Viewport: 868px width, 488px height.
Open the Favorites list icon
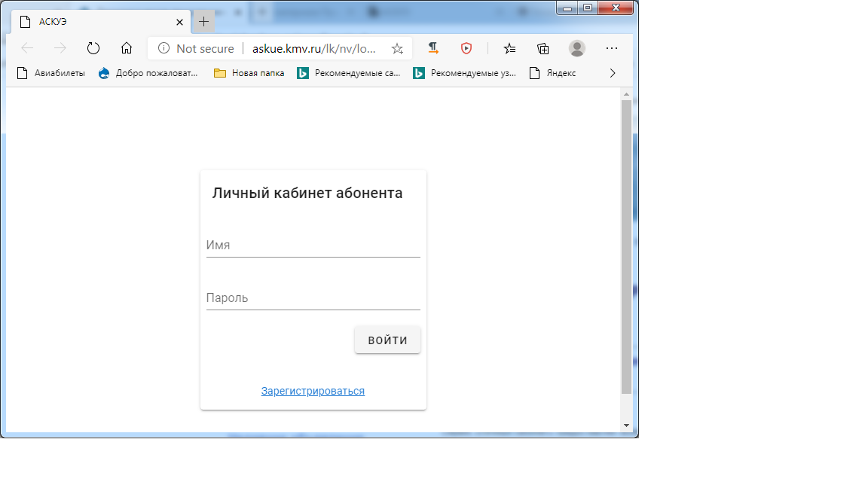pos(509,48)
